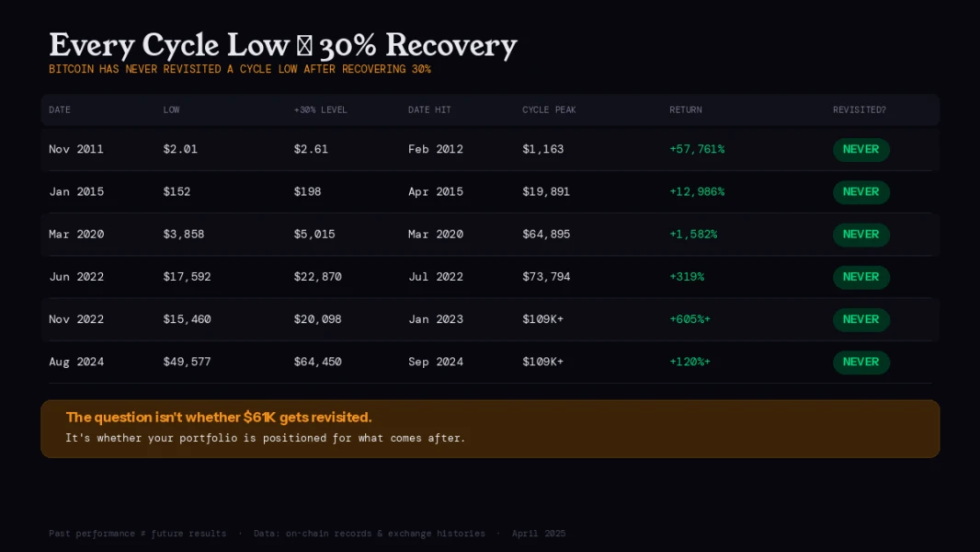Click the RETURN column header
The image size is (980, 552).
click(x=686, y=110)
